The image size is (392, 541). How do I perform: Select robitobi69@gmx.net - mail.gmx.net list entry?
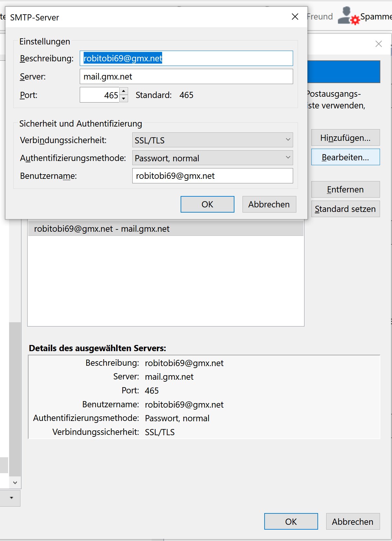(x=166, y=229)
